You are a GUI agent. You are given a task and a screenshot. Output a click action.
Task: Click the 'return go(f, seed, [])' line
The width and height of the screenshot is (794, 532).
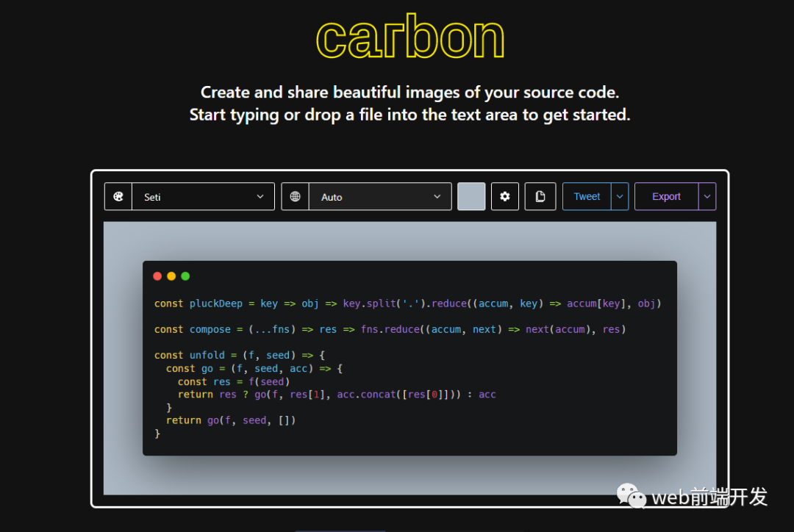[231, 420]
